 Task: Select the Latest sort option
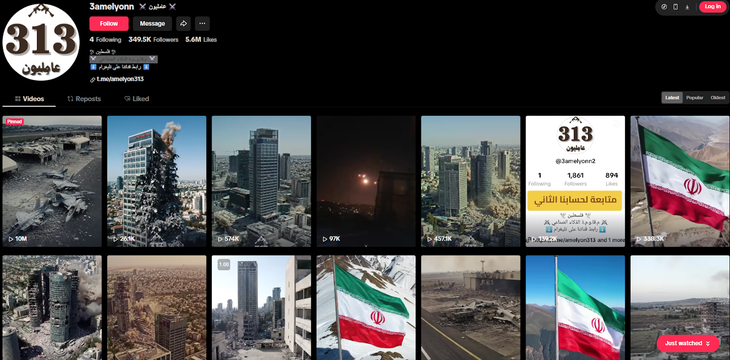tap(672, 98)
